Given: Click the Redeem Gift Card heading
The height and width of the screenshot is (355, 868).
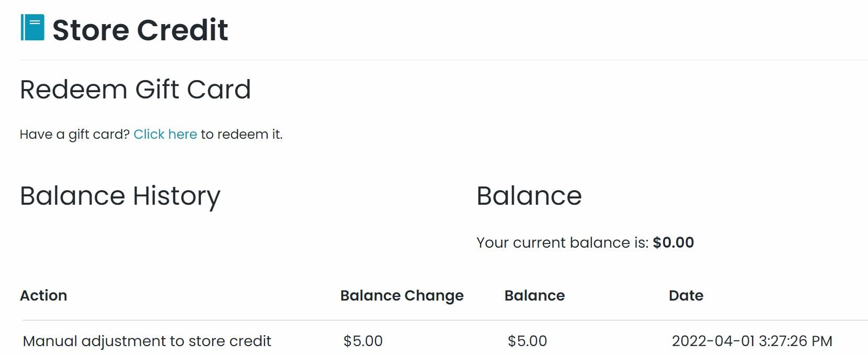Looking at the screenshot, I should click(135, 90).
